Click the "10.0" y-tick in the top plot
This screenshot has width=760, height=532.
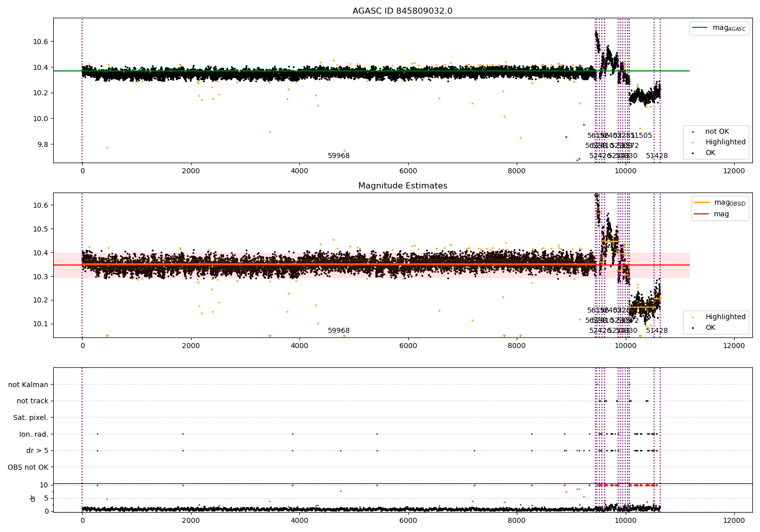tap(41, 119)
